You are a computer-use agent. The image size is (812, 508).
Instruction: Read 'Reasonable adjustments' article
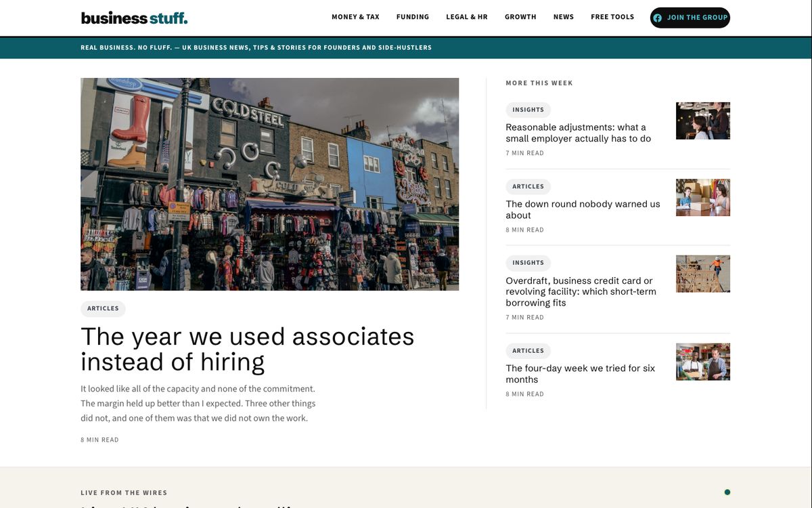[x=579, y=133]
